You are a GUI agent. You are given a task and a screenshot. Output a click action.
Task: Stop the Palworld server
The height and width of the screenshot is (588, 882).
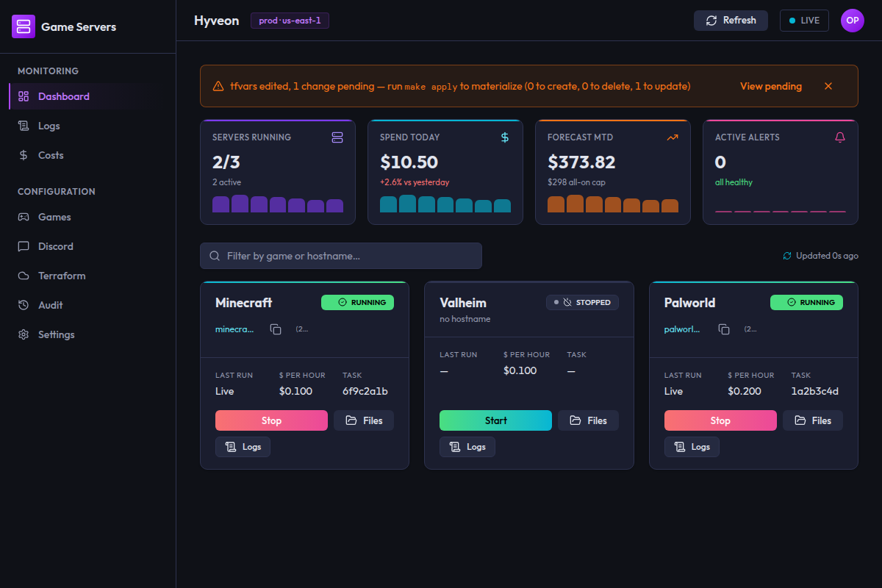coord(720,420)
